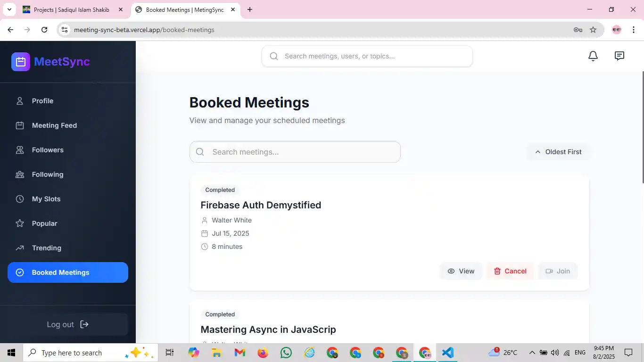Open a new browser tab

click(x=250, y=9)
